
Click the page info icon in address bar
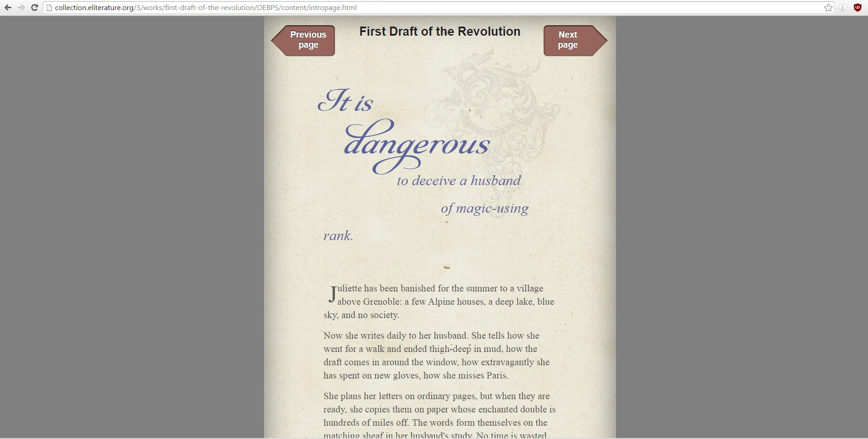click(x=49, y=8)
